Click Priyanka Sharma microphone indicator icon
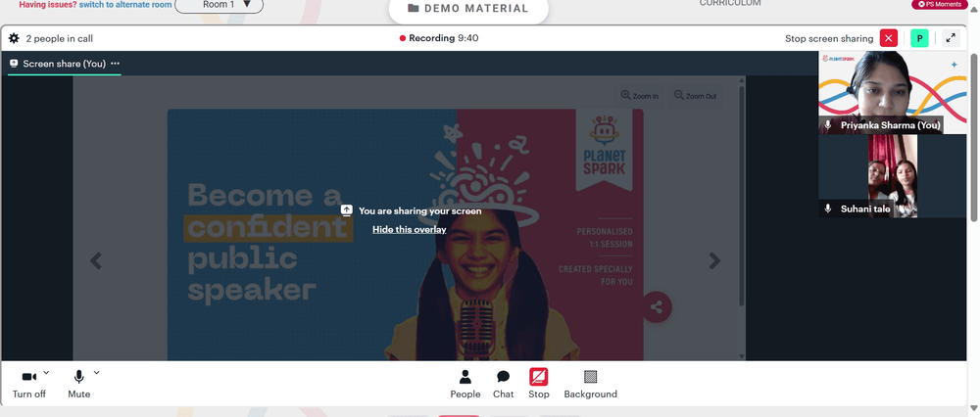Screen dimensions: 980x417 click(x=828, y=125)
